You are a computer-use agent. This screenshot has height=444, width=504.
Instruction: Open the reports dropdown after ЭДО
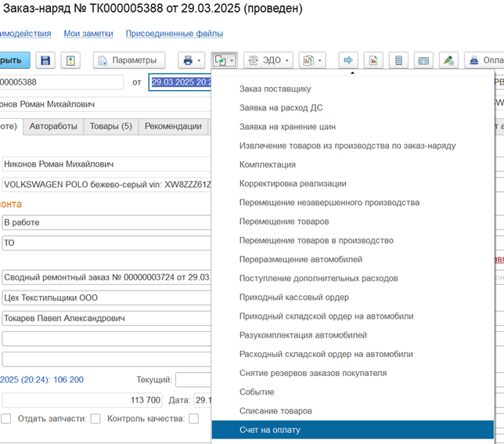311,60
